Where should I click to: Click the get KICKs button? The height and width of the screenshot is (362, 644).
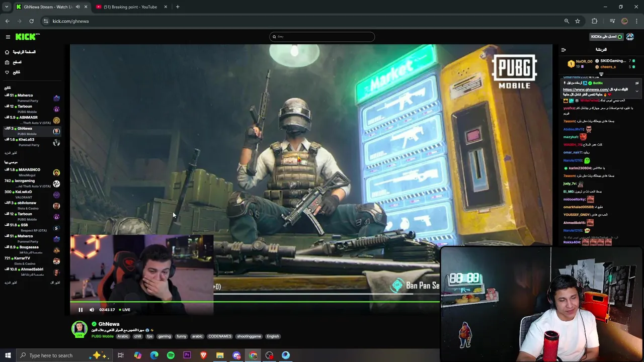606,37
